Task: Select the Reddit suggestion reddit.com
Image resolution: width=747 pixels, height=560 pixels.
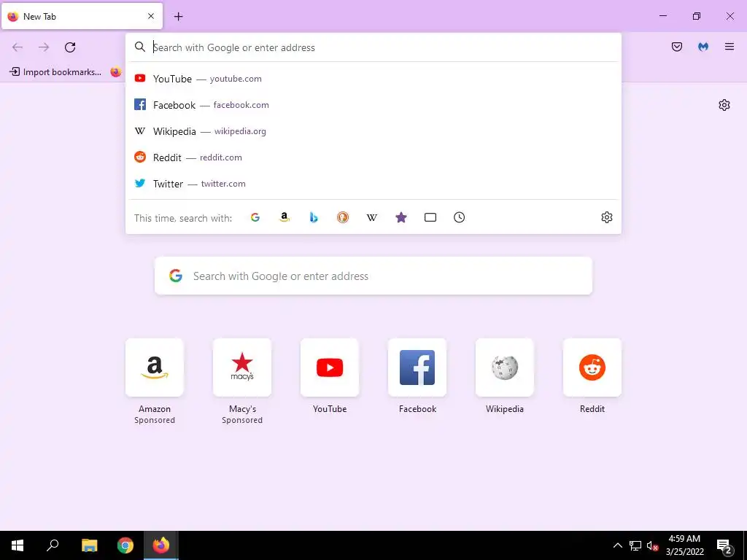Action: (373, 157)
